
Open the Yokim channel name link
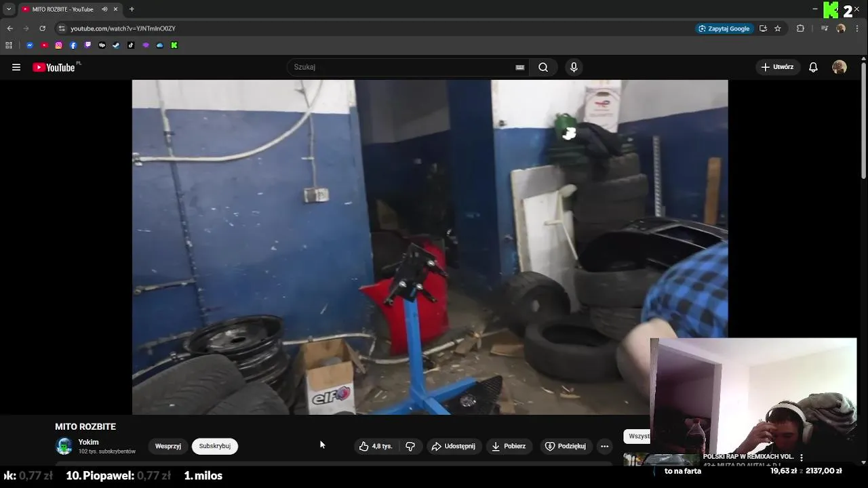tap(88, 442)
